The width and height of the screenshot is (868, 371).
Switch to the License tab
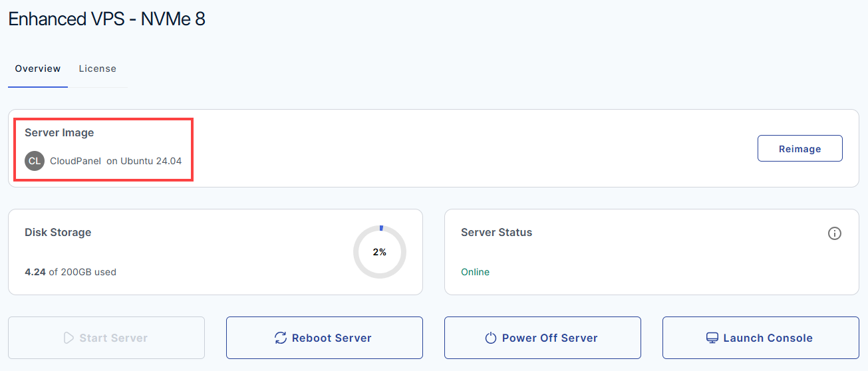[97, 68]
